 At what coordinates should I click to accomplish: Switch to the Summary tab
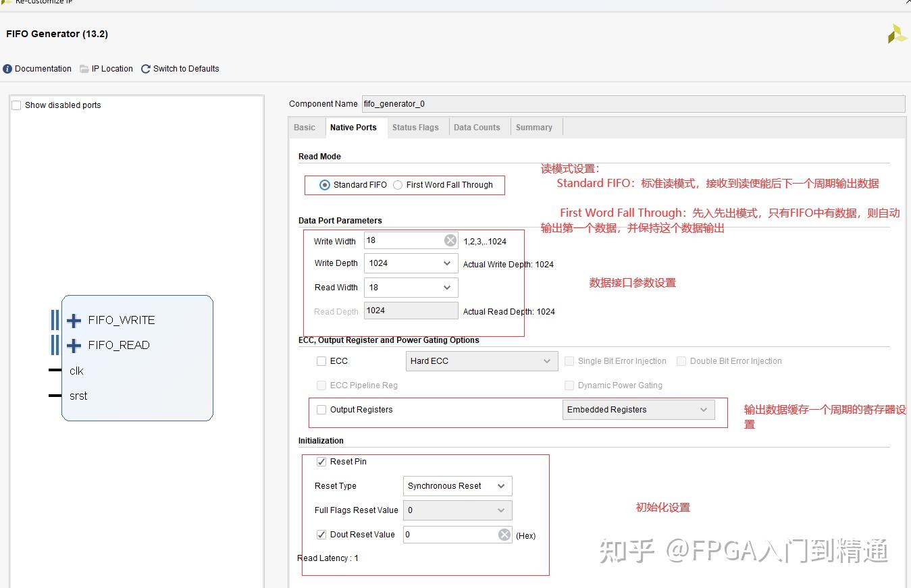tap(534, 128)
